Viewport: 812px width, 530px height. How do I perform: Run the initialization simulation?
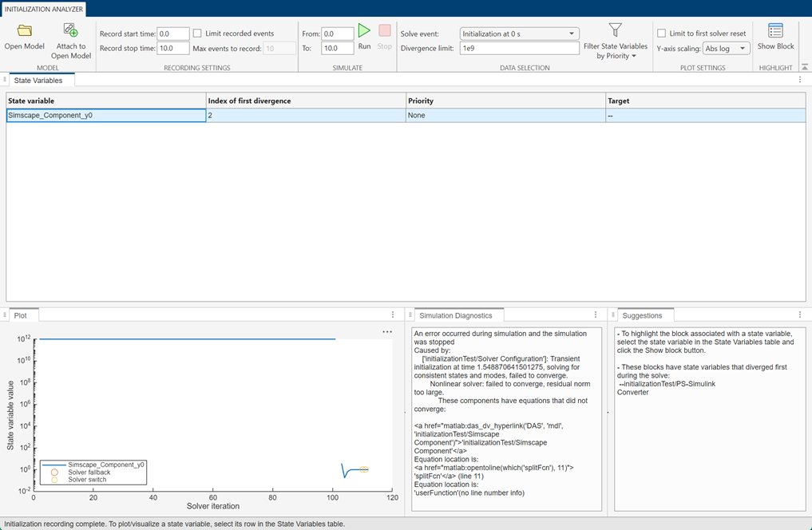pos(364,32)
